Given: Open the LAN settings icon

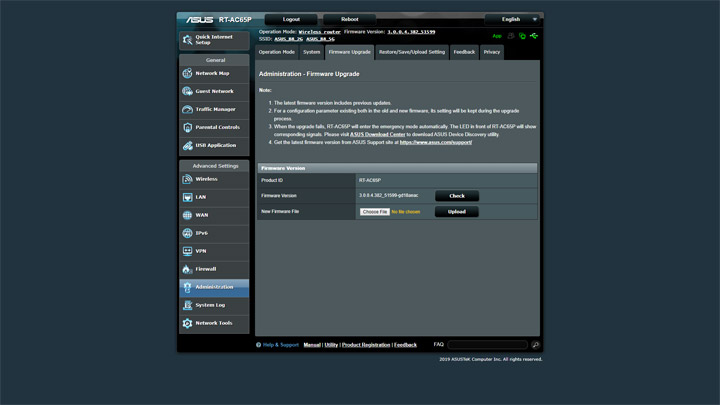Looking at the screenshot, I should point(187,197).
